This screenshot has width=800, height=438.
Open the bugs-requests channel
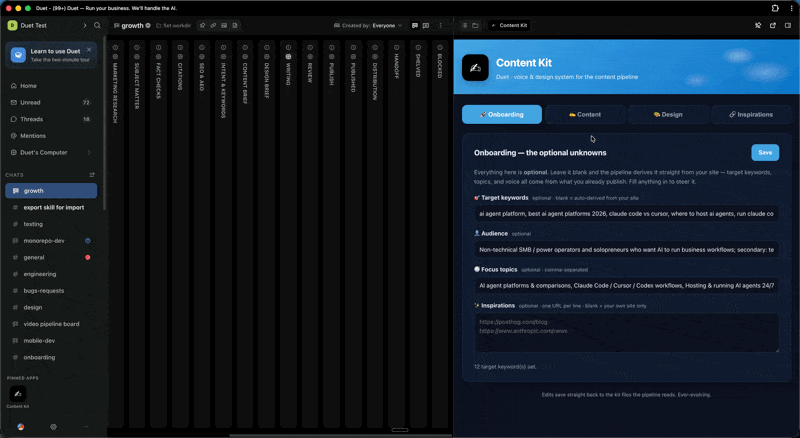click(x=51, y=290)
